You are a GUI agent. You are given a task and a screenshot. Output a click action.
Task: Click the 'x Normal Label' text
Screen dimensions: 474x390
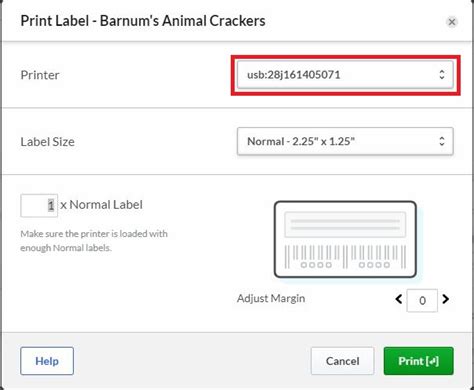coord(101,205)
